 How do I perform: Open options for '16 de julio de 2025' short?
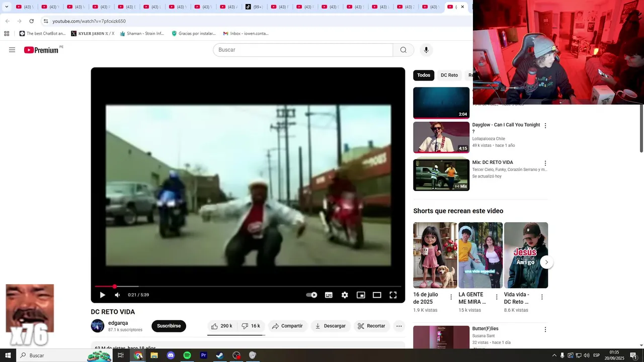coord(451,297)
